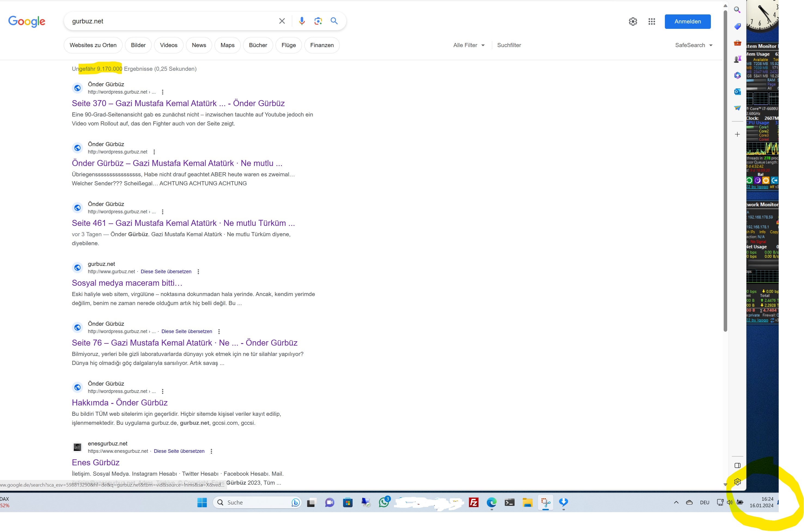Open the DEU language switcher in tray
The image size is (804, 532).
coord(705,503)
